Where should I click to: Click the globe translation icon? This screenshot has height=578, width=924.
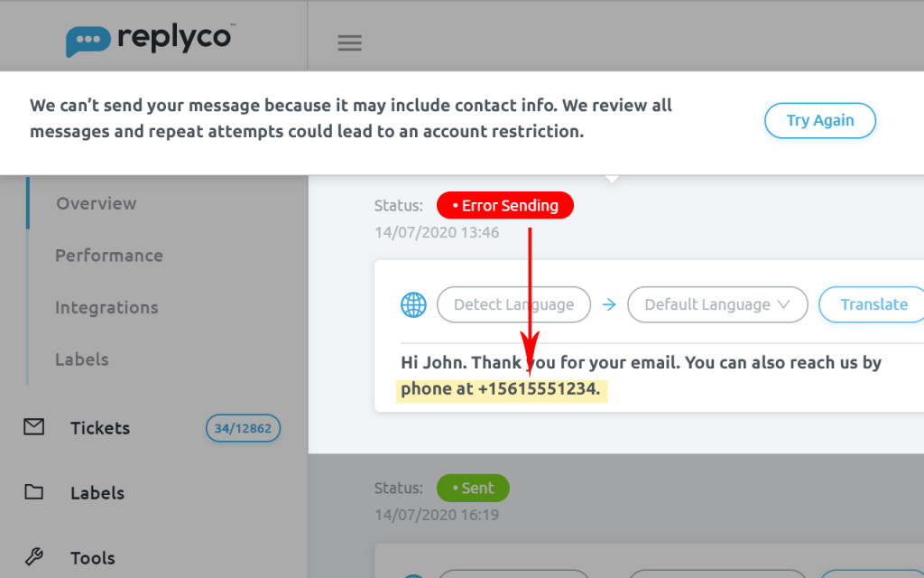coord(413,304)
